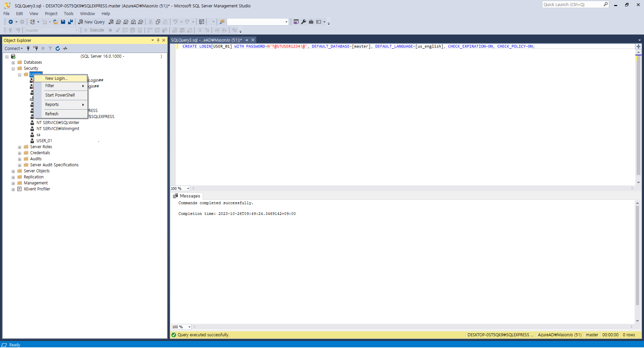Pin the Object Explorer panel
This screenshot has height=348, width=644.
coord(158,40)
